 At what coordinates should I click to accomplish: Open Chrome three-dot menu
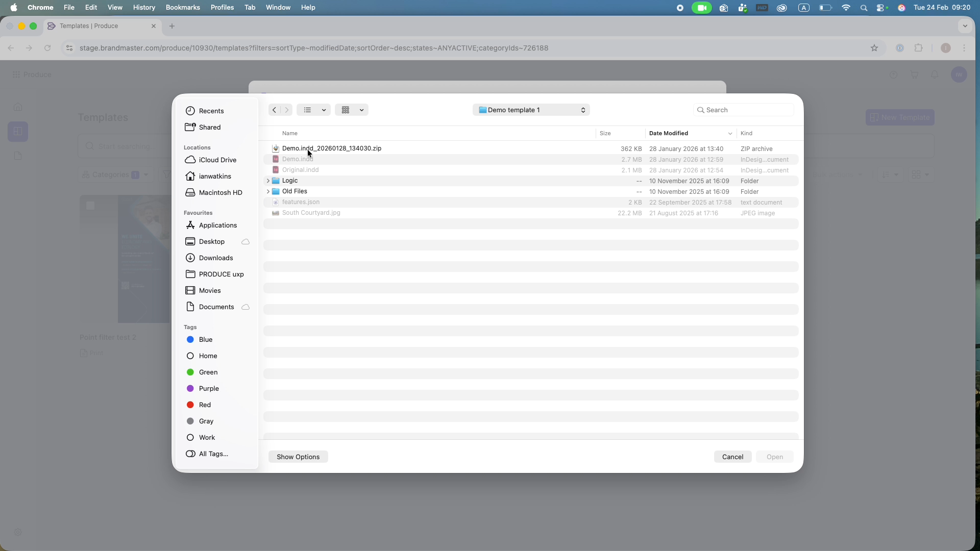pyautogui.click(x=964, y=48)
